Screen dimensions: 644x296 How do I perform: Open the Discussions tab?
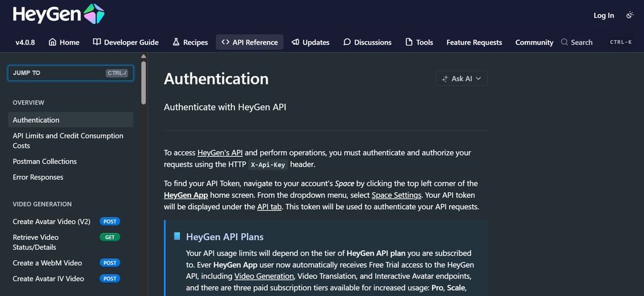[367, 42]
